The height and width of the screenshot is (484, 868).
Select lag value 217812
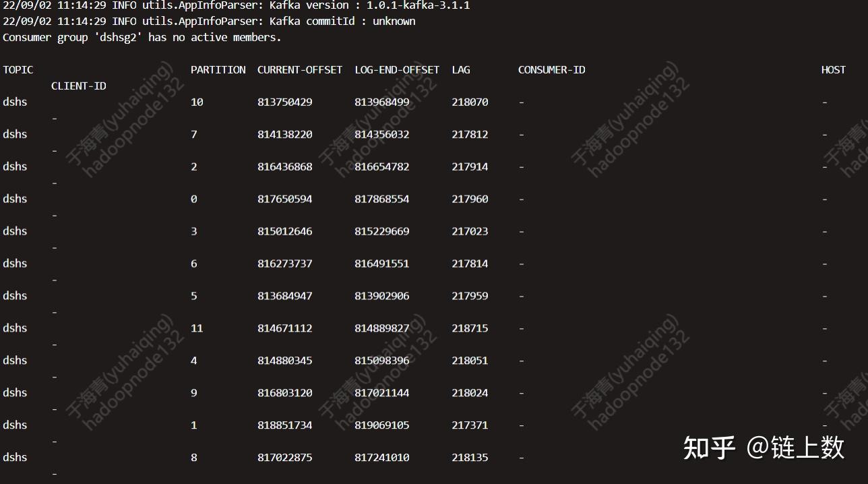470,134
